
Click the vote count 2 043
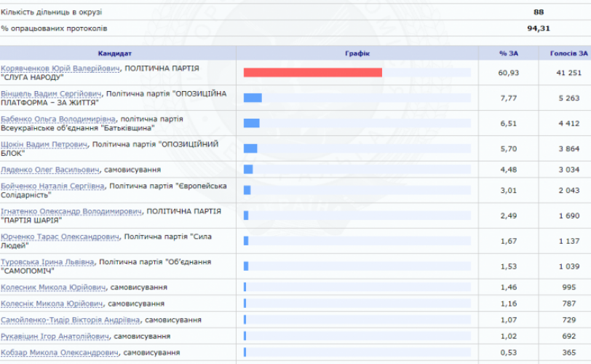(x=568, y=190)
